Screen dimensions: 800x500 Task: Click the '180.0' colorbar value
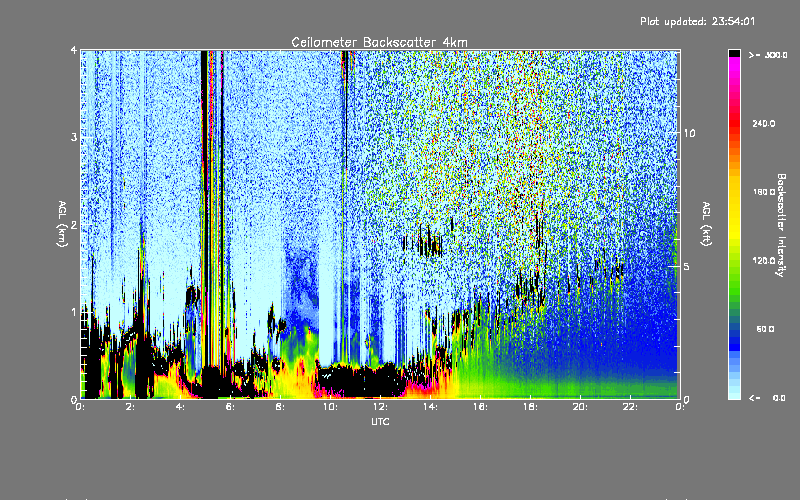(x=764, y=192)
